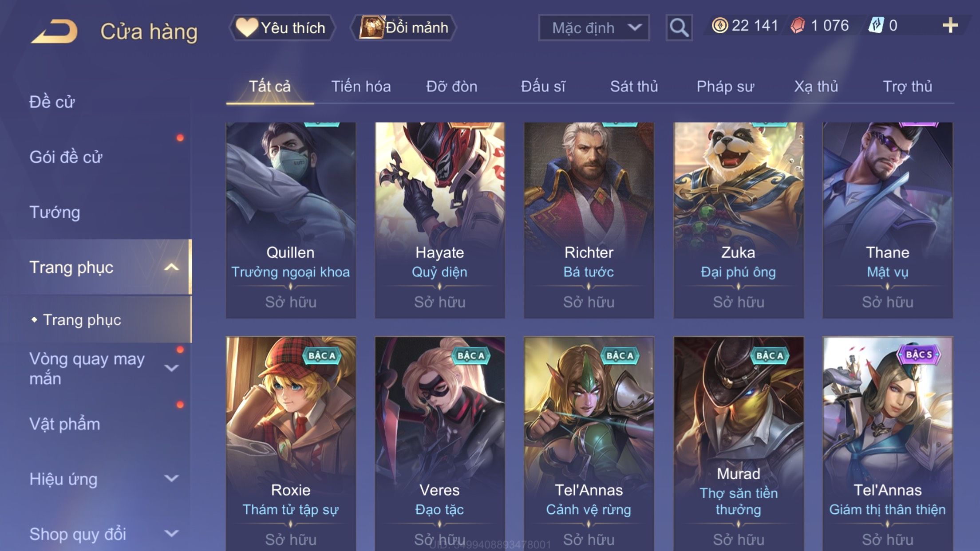This screenshot has width=980, height=551.
Task: Open Yêu thích favorites heart button
Action: (x=281, y=28)
